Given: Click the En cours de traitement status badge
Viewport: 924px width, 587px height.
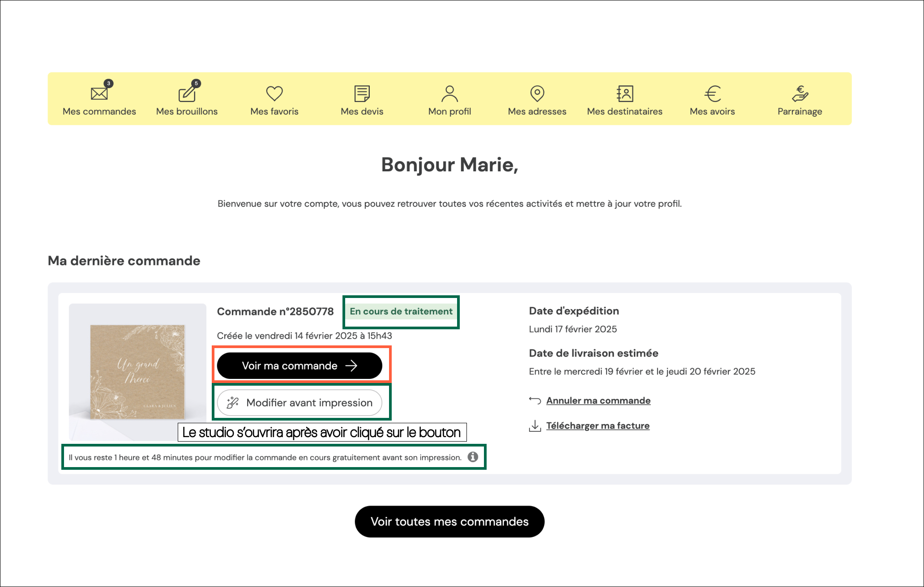Looking at the screenshot, I should pyautogui.click(x=401, y=311).
